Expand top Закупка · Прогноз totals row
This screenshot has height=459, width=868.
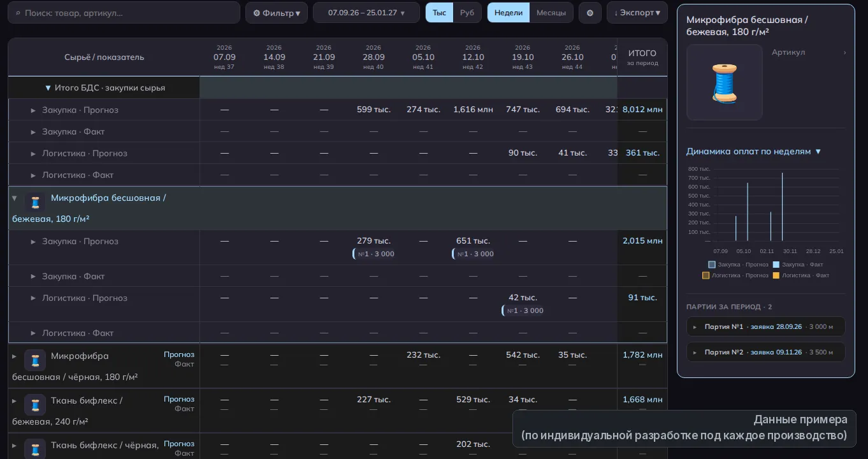pos(33,110)
